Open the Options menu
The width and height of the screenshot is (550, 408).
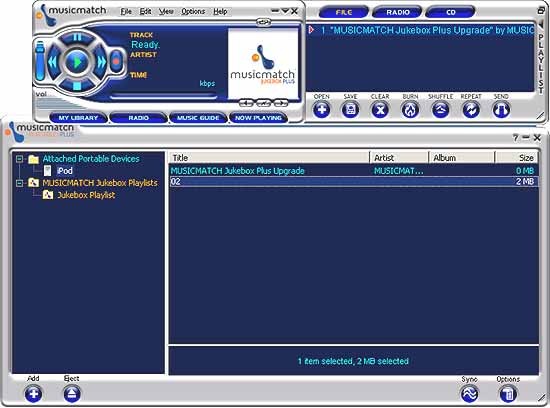(x=193, y=12)
